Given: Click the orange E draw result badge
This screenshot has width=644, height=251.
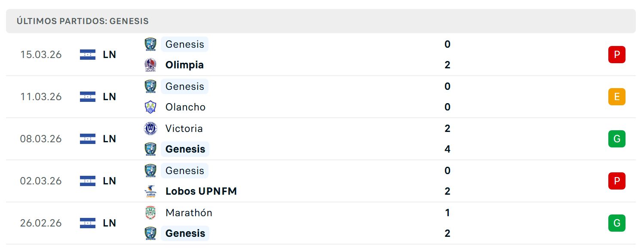Looking at the screenshot, I should [617, 97].
